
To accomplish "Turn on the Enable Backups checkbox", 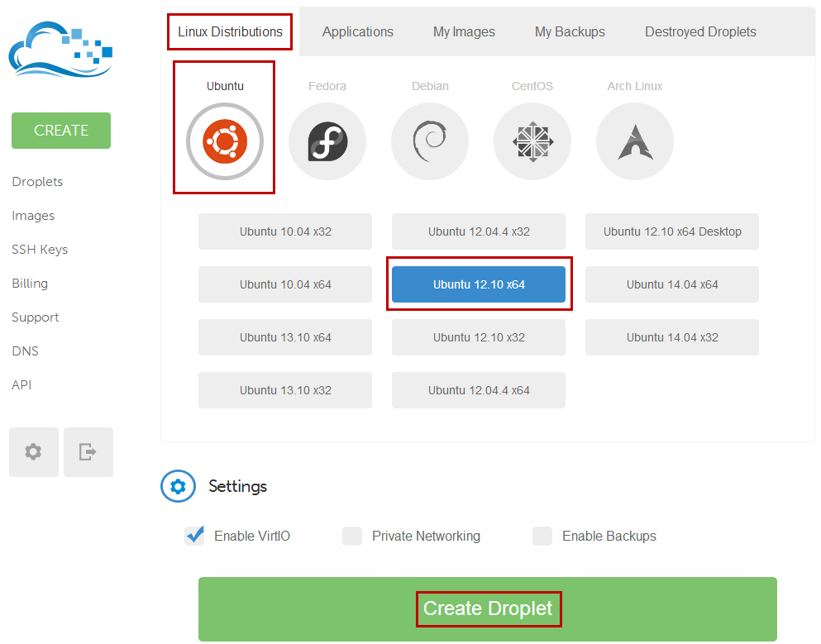I will [542, 537].
